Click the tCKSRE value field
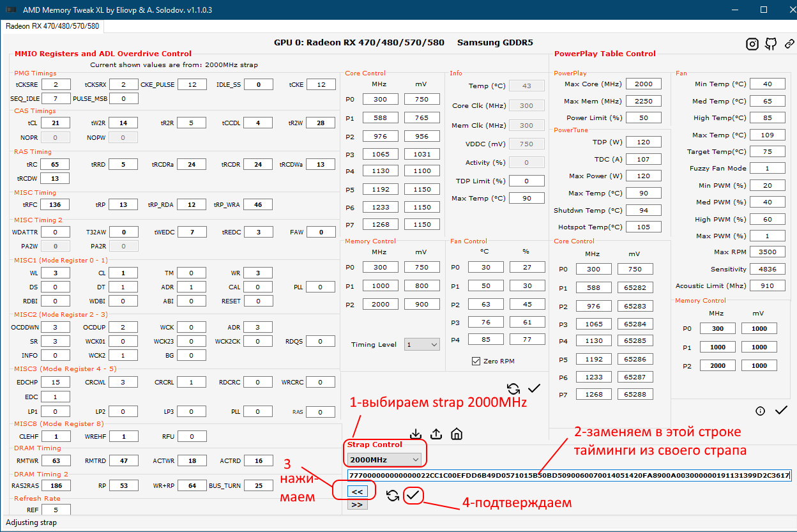The height and width of the screenshot is (532, 797). [x=57, y=85]
